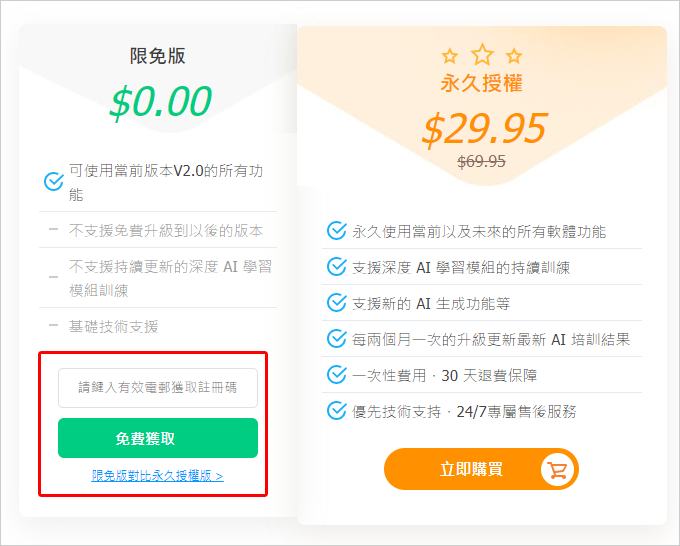The image size is (680, 546).
Task: Click the 限免版 plan heading
Action: (x=158, y=56)
